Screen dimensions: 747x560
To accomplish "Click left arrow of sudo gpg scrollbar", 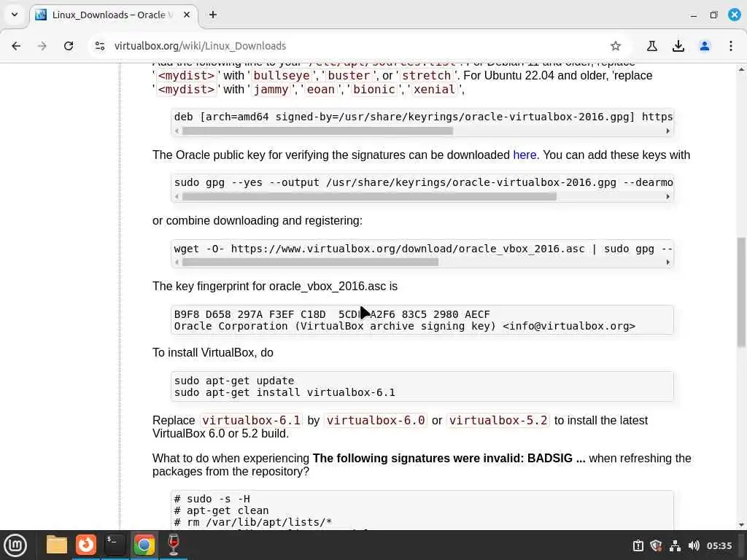I will (177, 197).
